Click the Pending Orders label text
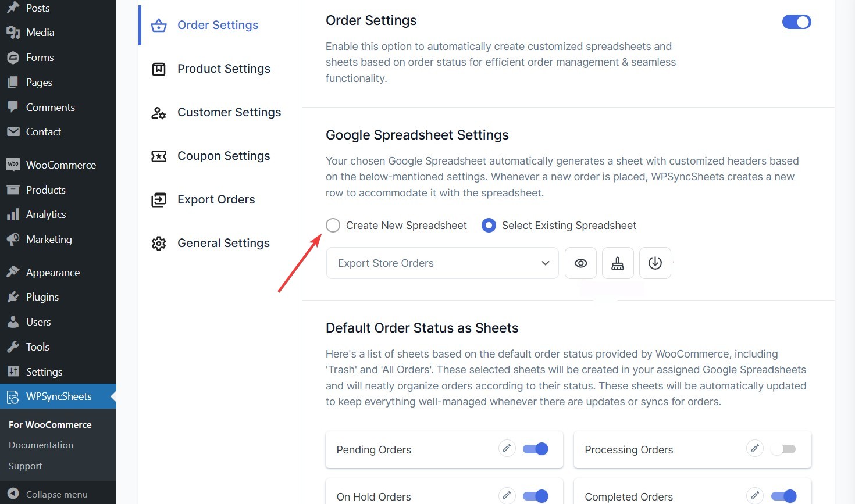855x504 pixels. (374, 450)
